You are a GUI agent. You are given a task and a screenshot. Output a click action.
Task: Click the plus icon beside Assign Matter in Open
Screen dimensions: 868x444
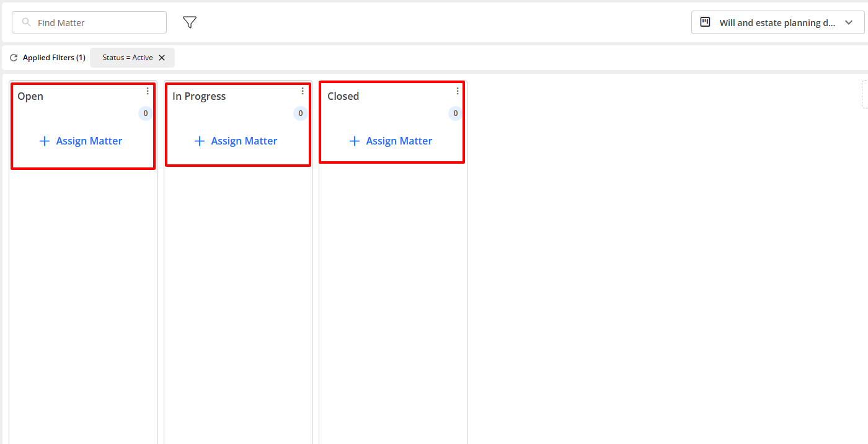(x=44, y=141)
